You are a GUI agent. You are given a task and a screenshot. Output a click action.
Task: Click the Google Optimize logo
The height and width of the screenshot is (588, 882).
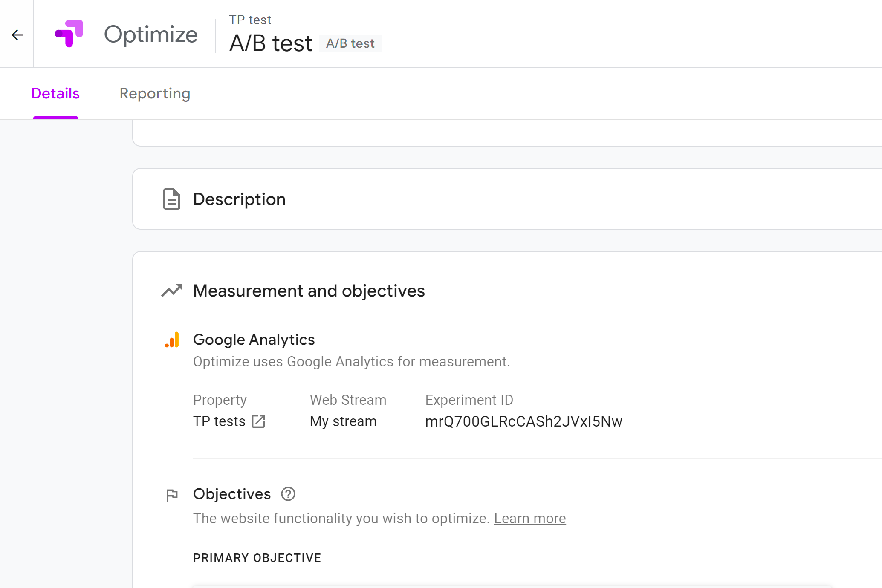pyautogui.click(x=69, y=33)
